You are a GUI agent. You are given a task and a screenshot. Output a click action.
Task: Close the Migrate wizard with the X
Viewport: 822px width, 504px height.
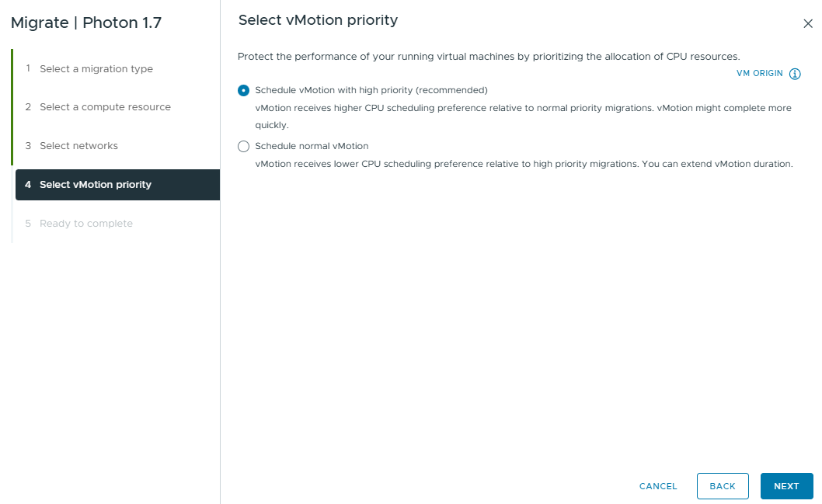click(x=808, y=24)
